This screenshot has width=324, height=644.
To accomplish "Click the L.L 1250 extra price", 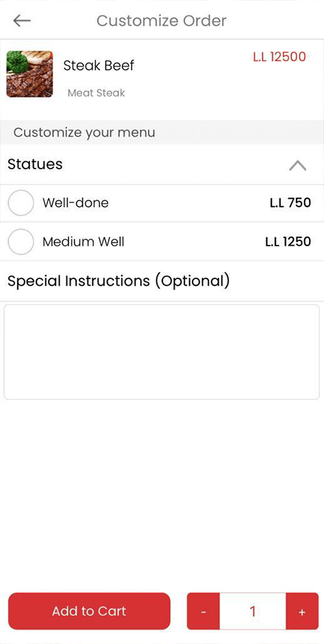I will [288, 241].
